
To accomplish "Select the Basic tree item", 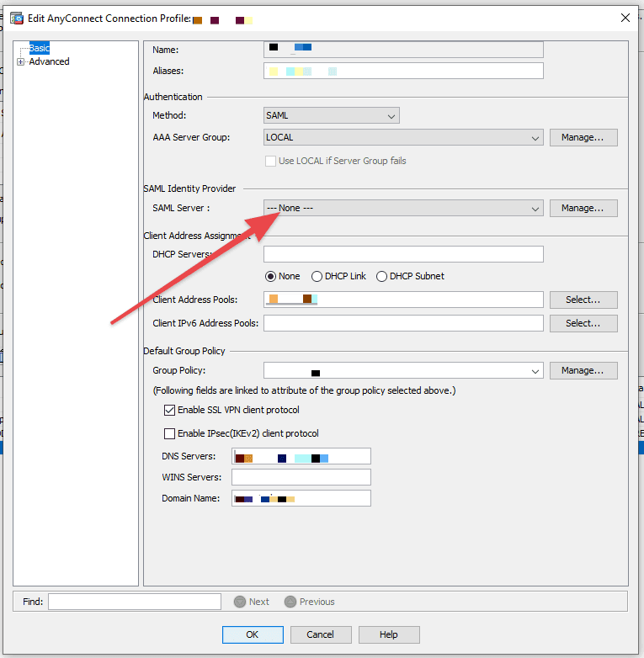I will click(x=39, y=48).
